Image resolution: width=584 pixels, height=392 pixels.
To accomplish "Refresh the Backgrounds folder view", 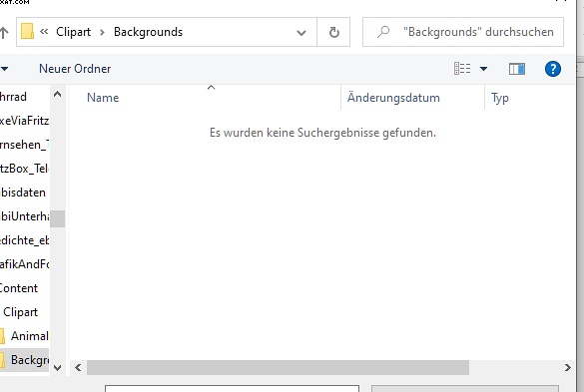I will [x=334, y=32].
